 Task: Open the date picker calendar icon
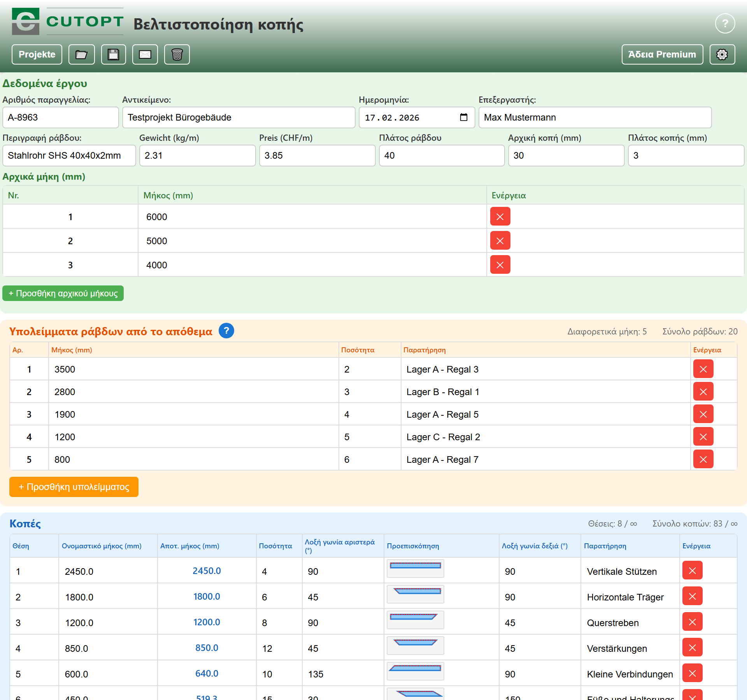click(x=463, y=117)
